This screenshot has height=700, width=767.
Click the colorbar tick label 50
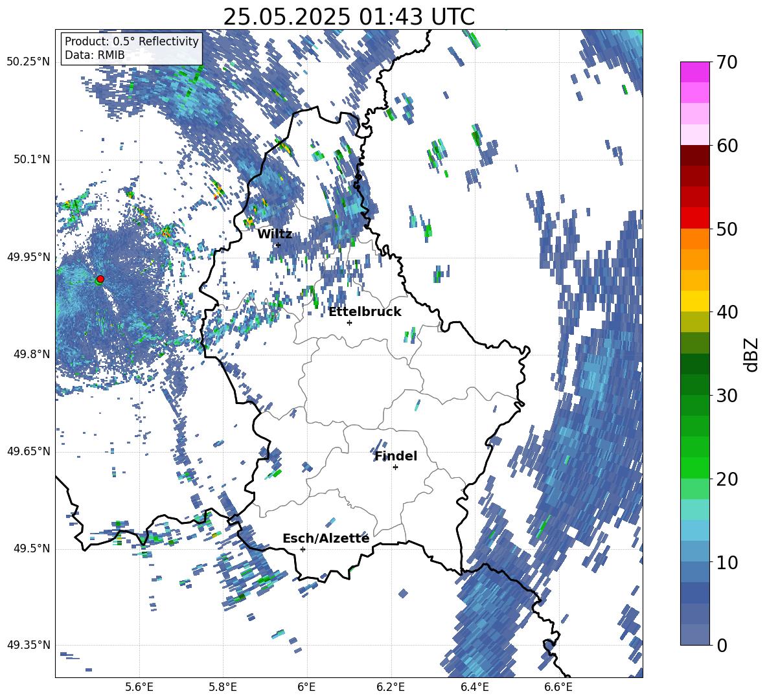[x=727, y=229]
